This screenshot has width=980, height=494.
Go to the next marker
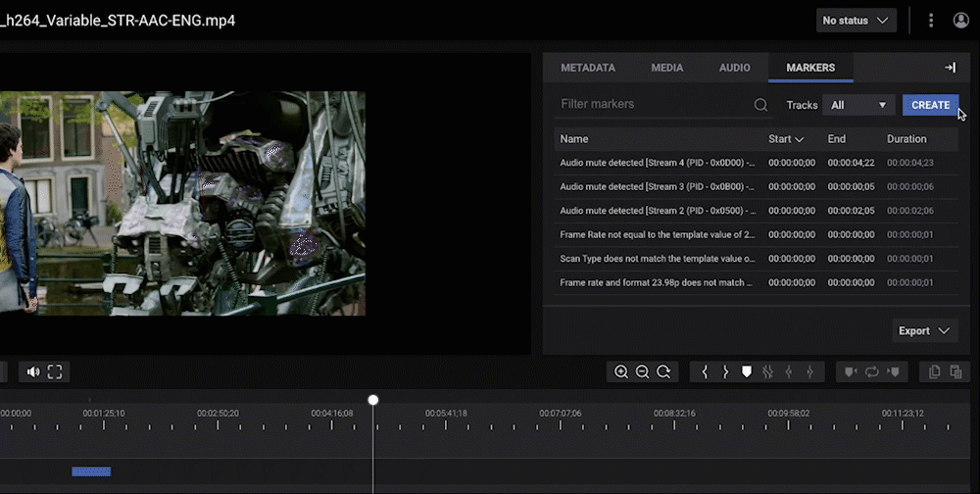pos(893,372)
